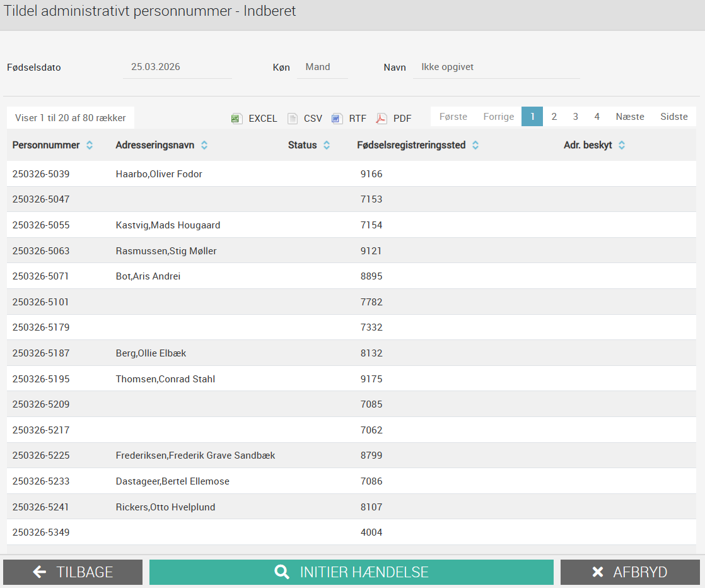The width and height of the screenshot is (705, 588).
Task: Click the CSV file icon
Action: (x=292, y=119)
